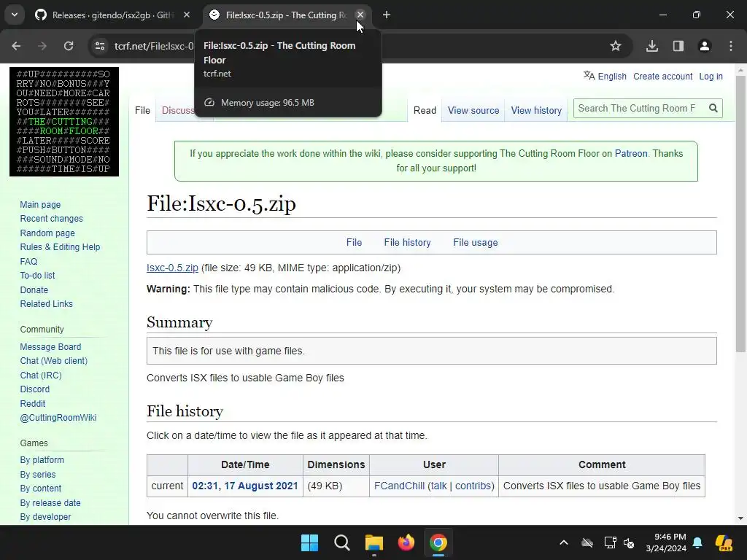
Task: Download Isxc-0.5.zip file link
Action: (x=172, y=268)
